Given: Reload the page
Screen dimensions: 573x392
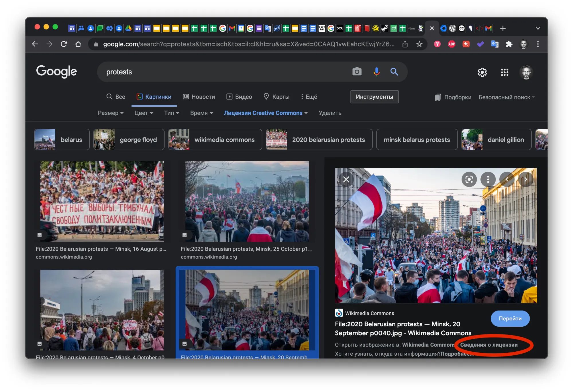Looking at the screenshot, I should [64, 44].
